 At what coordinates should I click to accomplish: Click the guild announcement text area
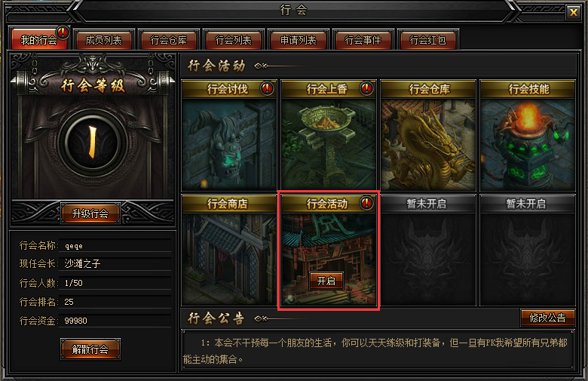378,350
